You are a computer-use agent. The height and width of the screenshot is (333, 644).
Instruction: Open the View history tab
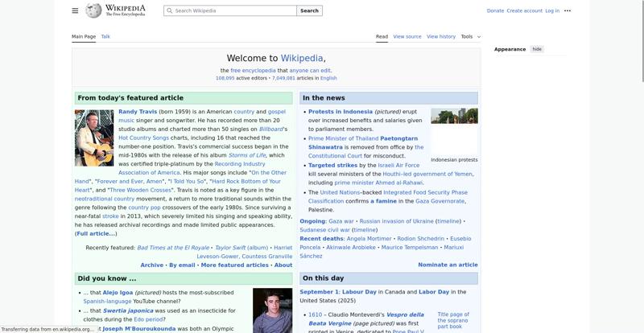[440, 36]
